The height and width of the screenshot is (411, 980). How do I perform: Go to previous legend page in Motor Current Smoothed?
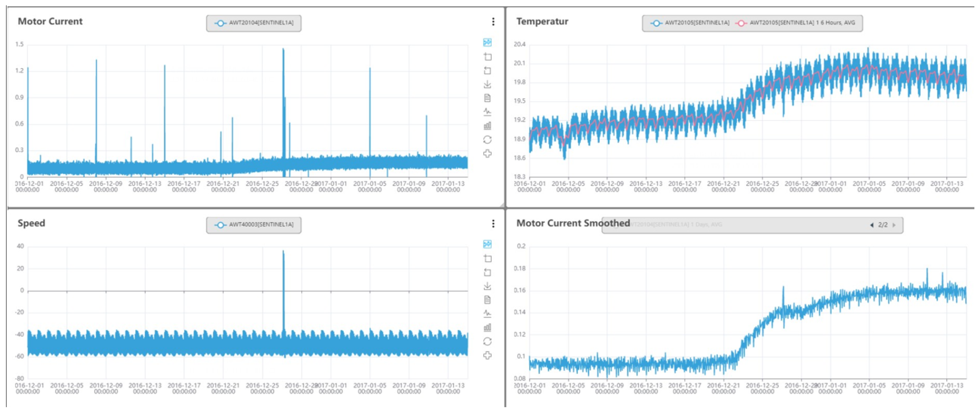(871, 225)
